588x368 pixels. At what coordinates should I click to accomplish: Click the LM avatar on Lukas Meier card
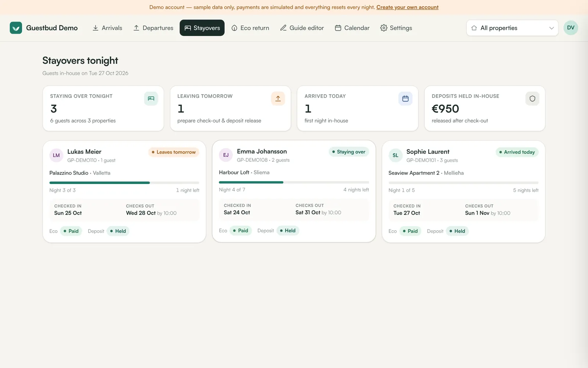pyautogui.click(x=56, y=155)
